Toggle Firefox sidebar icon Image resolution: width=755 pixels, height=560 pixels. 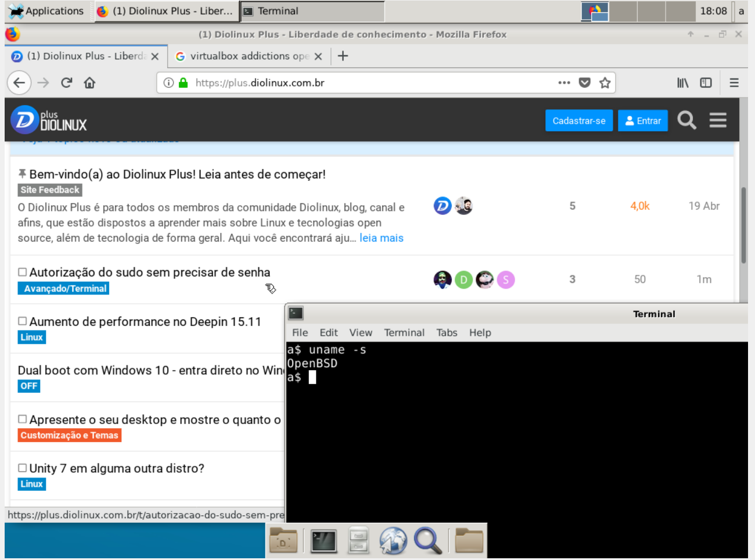coord(706,82)
